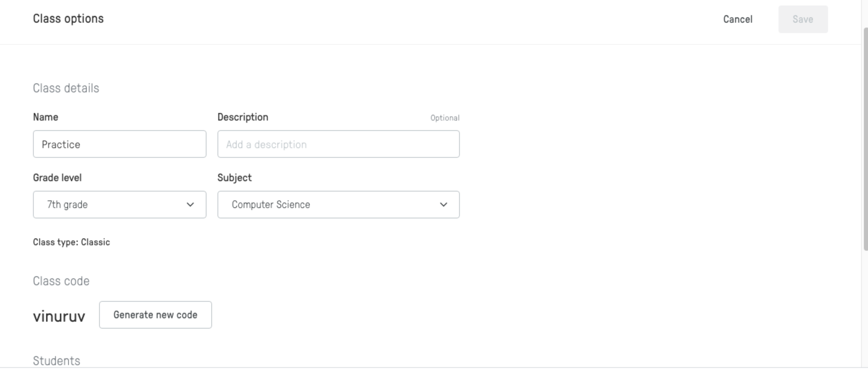
Task: Click the Name field label
Action: pos(45,117)
